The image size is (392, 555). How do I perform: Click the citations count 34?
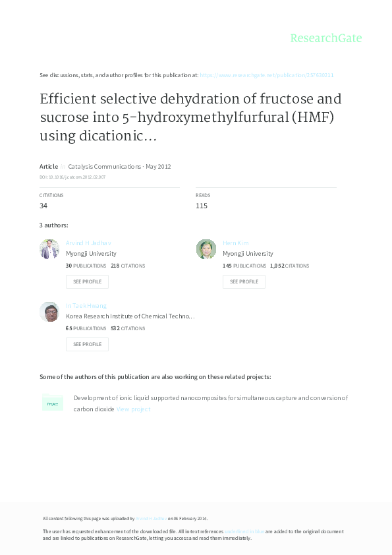pyautogui.click(x=43, y=206)
